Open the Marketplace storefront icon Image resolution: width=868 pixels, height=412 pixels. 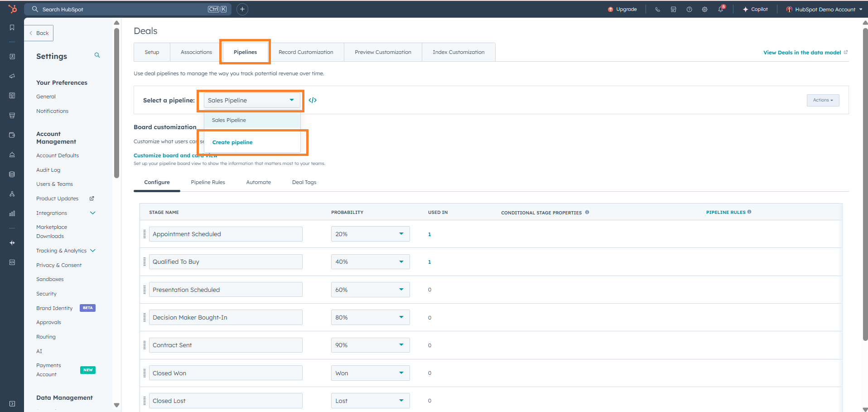[673, 9]
